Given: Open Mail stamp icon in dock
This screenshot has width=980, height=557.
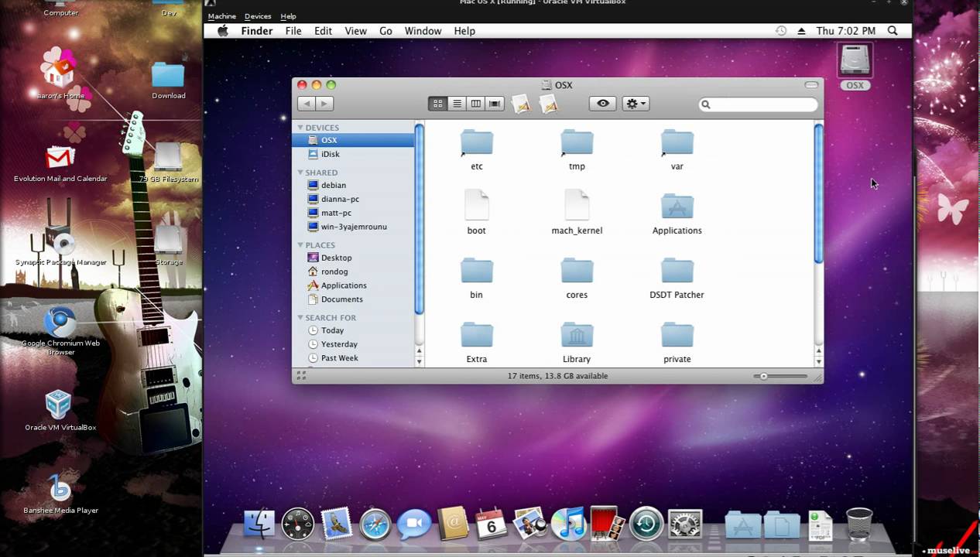Looking at the screenshot, I should pyautogui.click(x=337, y=525).
